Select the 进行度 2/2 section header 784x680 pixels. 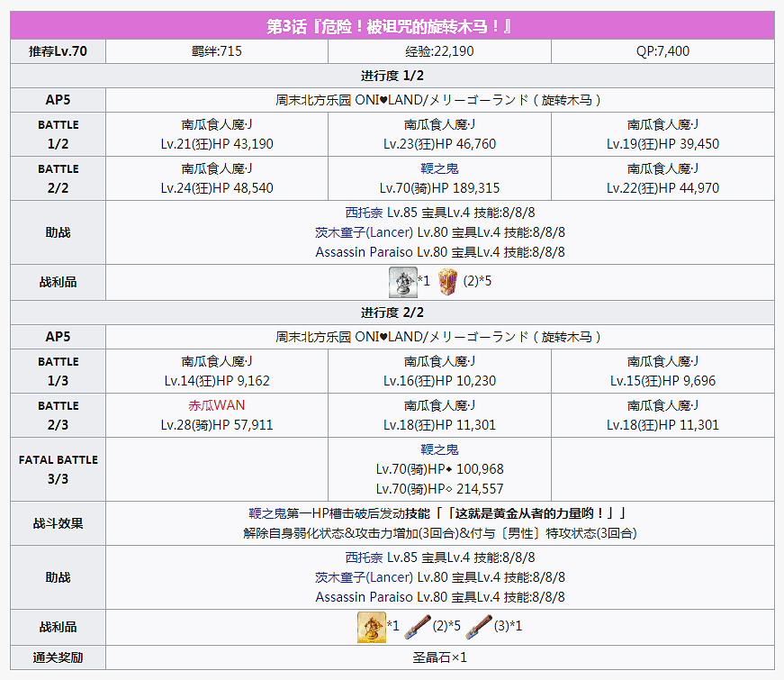click(392, 313)
